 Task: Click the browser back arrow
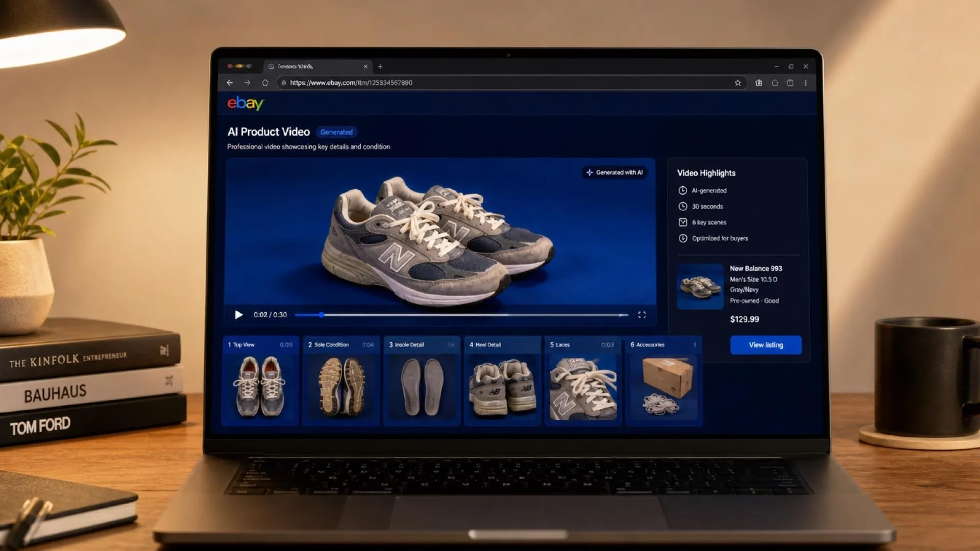pos(230,83)
